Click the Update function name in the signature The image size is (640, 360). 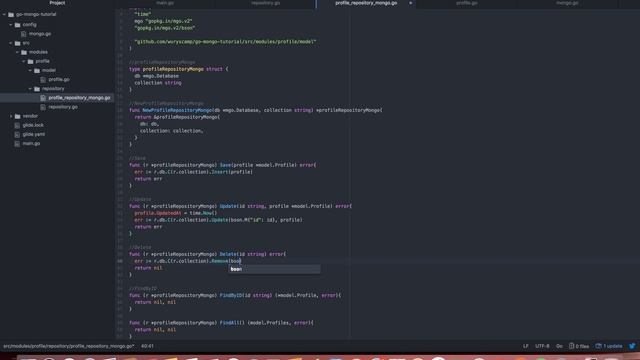228,207
